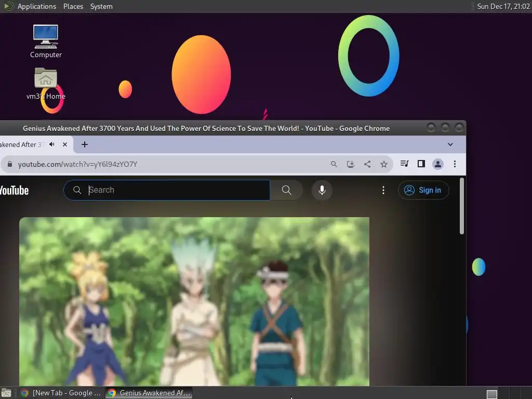The image size is (532, 399).
Task: Click the Sign in button
Action: pyautogui.click(x=423, y=190)
